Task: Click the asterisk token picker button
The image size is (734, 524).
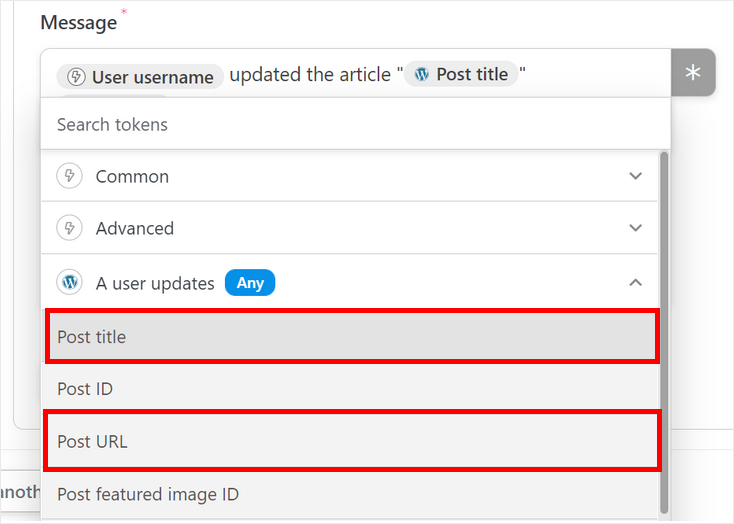Action: coord(693,73)
